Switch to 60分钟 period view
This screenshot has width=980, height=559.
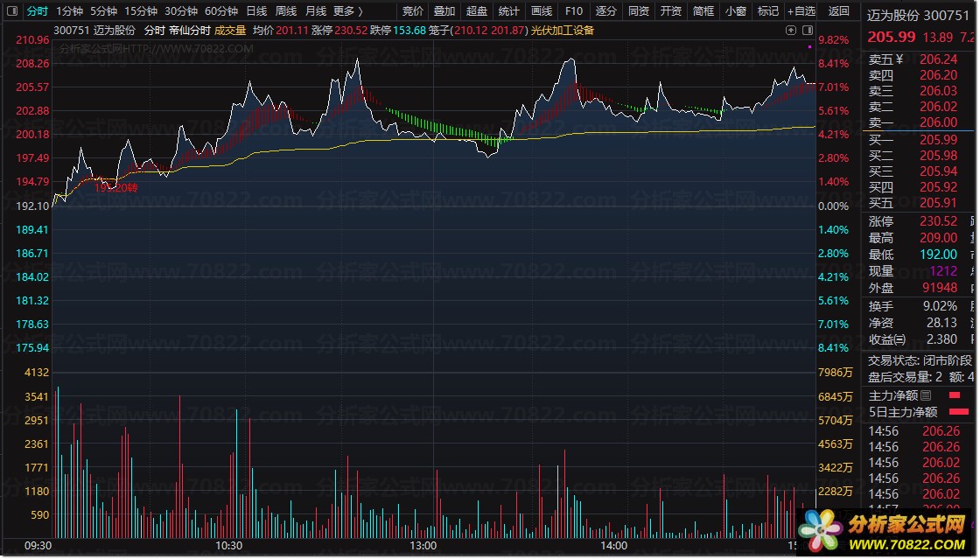220,11
